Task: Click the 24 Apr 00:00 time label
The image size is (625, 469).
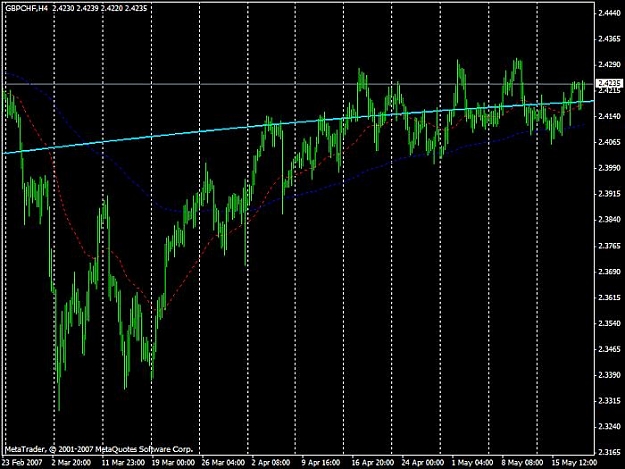Action: [423, 463]
